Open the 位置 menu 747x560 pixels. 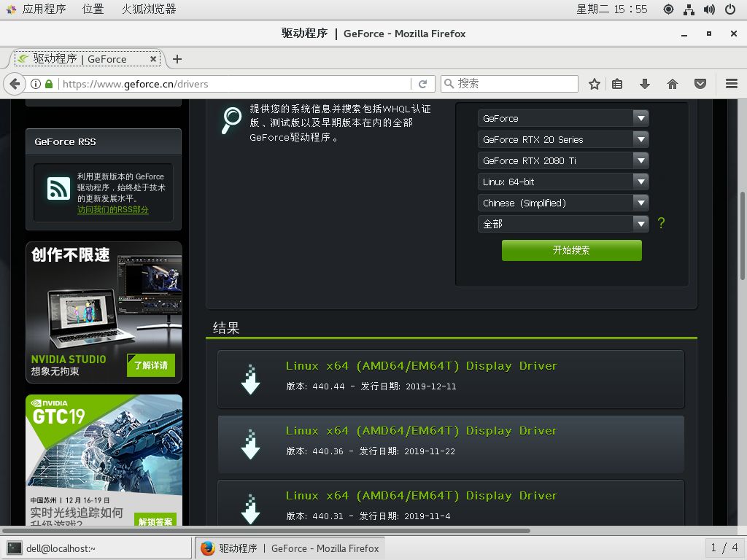pos(93,9)
